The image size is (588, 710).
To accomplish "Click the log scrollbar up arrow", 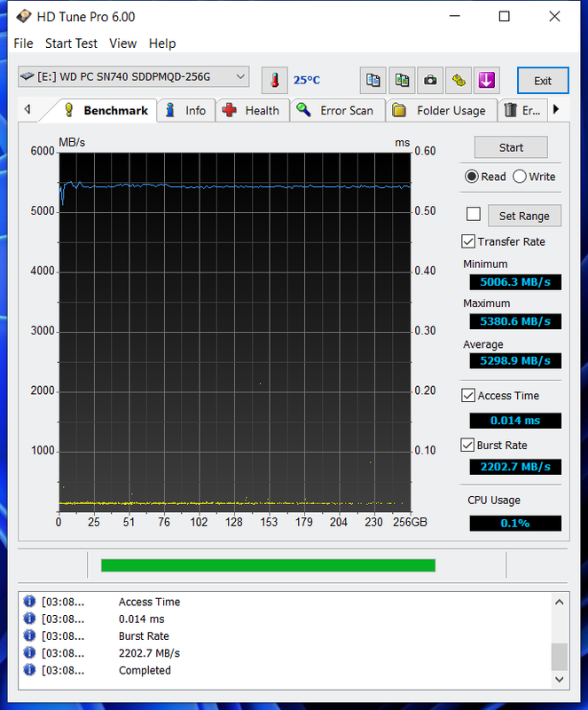I will (x=559, y=603).
